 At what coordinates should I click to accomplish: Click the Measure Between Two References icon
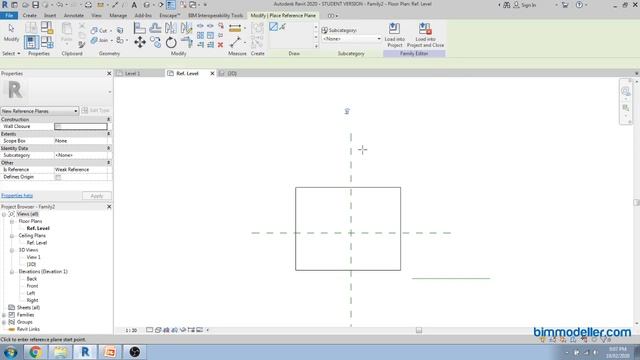tap(235, 42)
